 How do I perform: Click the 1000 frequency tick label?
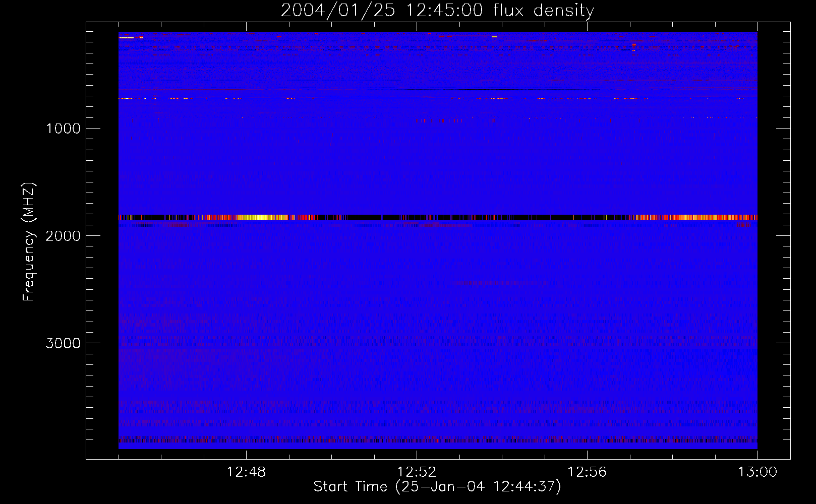pos(63,129)
